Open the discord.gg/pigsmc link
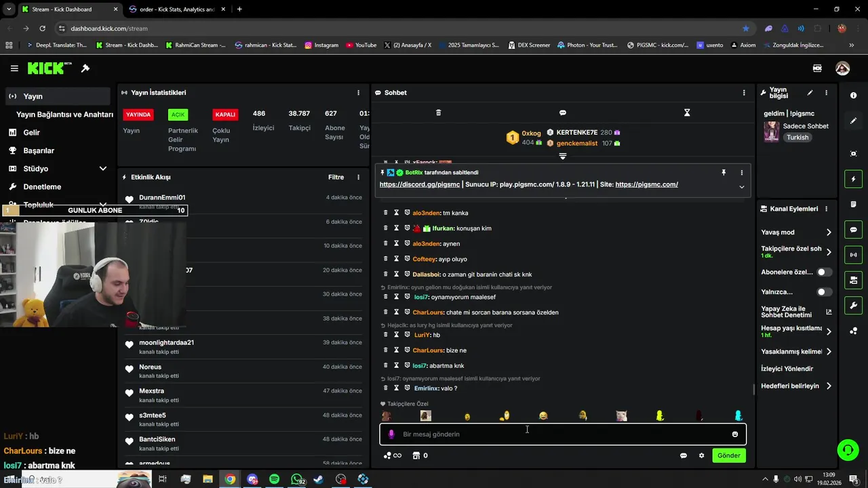This screenshot has height=488, width=868. pos(420,184)
